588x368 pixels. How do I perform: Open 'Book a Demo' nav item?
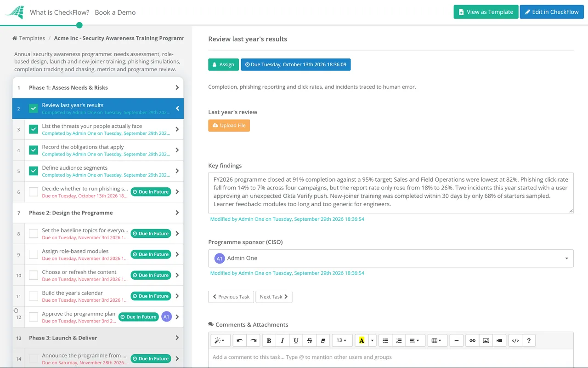tap(115, 12)
